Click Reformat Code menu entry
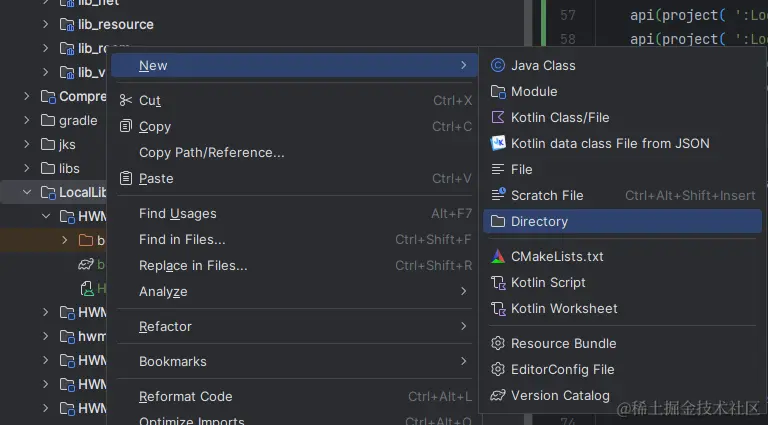This screenshot has height=425, width=768. [186, 396]
